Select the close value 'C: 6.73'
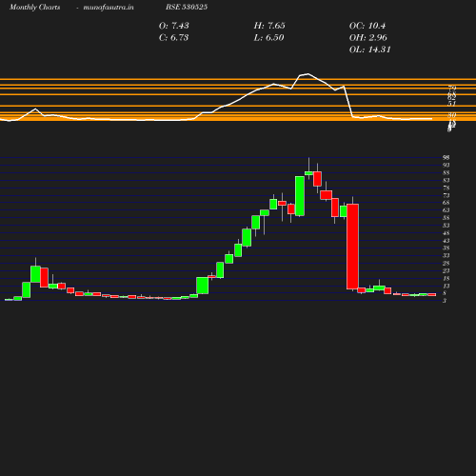The height and width of the screenshot is (476, 476). tap(174, 38)
